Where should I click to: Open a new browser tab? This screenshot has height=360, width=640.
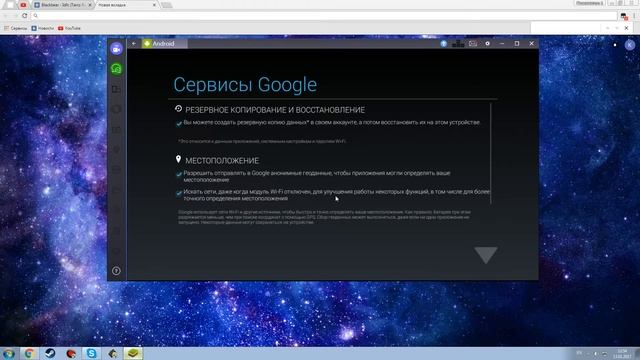(166, 5)
